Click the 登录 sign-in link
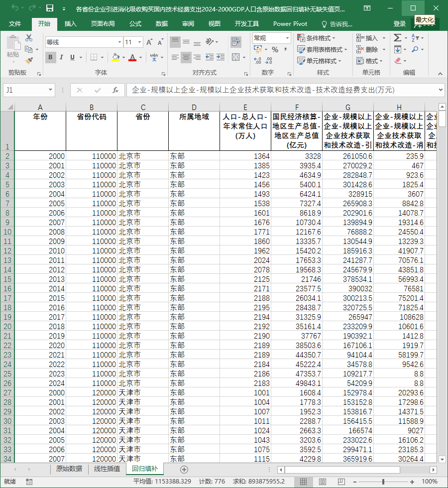 click(x=399, y=24)
